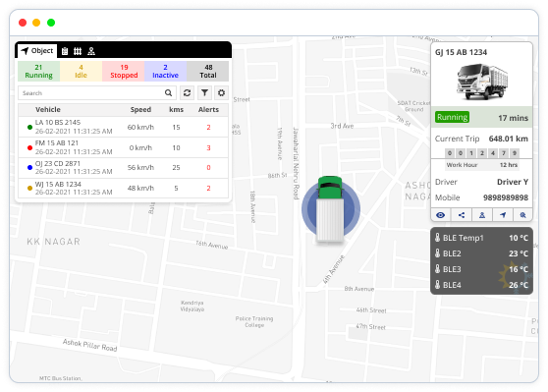Open vehicle list settings gear
The width and height of the screenshot is (548, 392).
click(x=221, y=93)
